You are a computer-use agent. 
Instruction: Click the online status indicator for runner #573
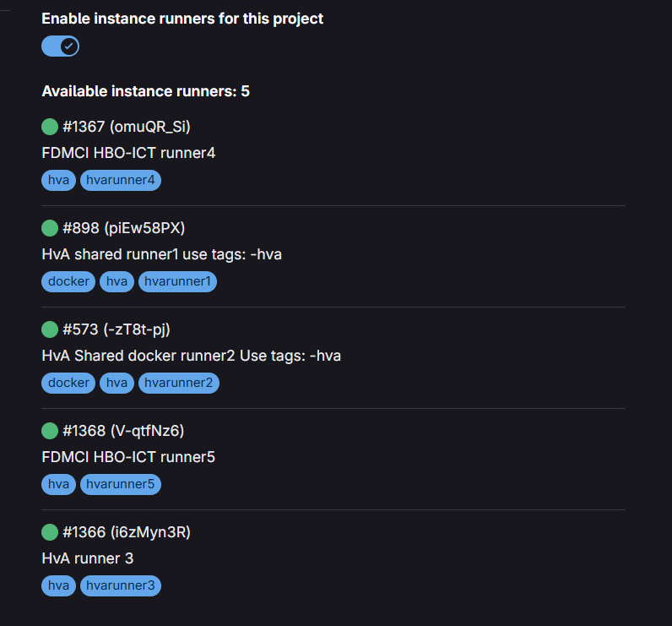pos(50,329)
